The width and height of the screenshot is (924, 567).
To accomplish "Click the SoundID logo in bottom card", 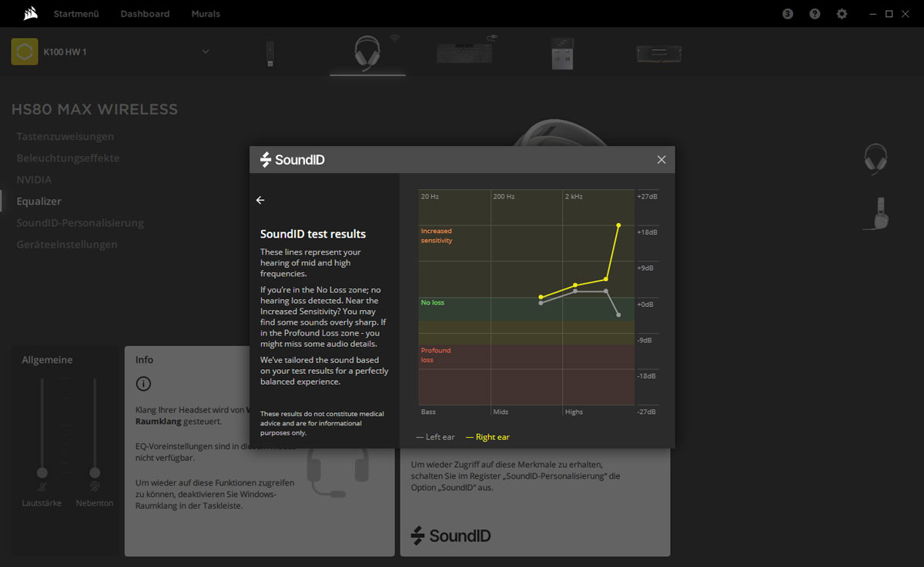I will (x=450, y=535).
